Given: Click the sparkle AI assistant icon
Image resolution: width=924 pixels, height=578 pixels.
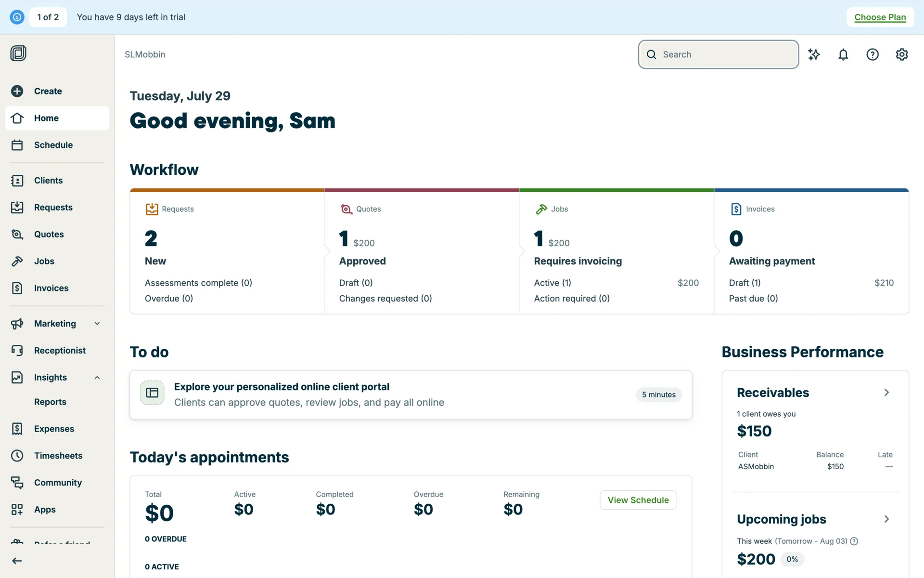Looking at the screenshot, I should coord(814,54).
